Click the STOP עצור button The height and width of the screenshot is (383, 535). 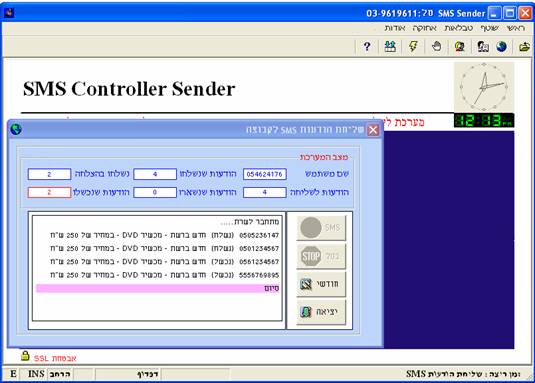coord(321,256)
